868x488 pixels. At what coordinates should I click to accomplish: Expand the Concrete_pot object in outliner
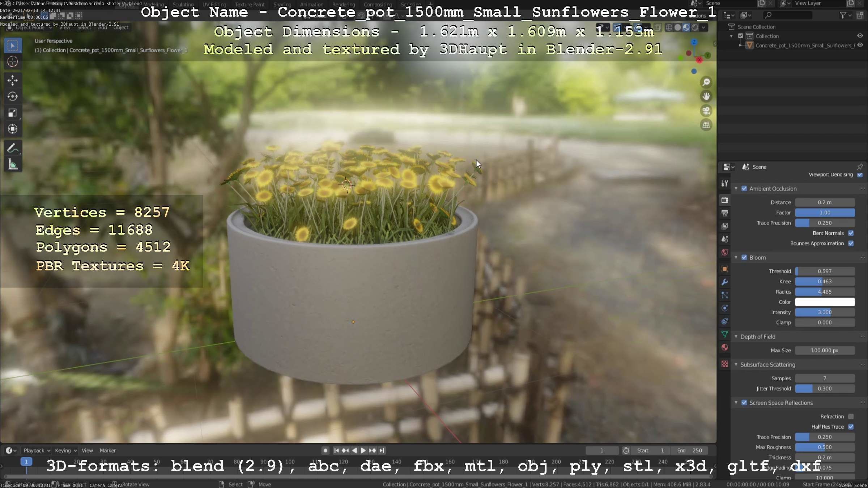(x=741, y=45)
